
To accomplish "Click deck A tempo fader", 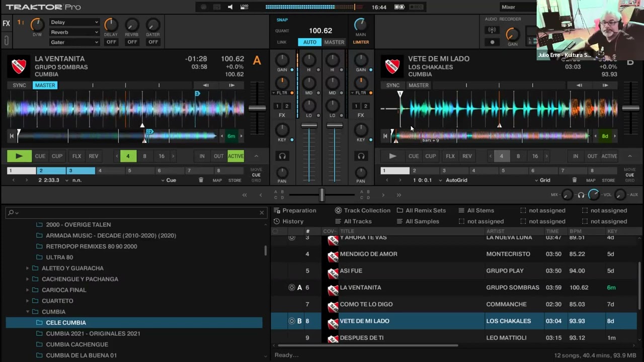I will pyautogui.click(x=257, y=108).
